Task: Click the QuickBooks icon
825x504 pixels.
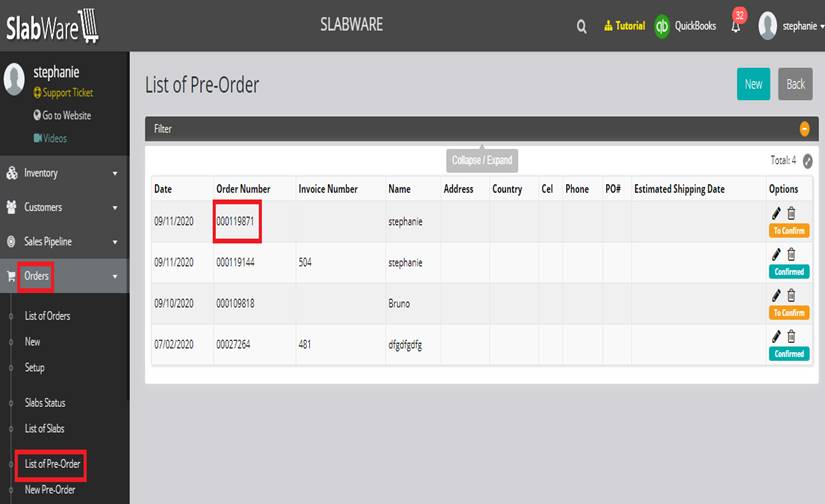Action: click(661, 26)
